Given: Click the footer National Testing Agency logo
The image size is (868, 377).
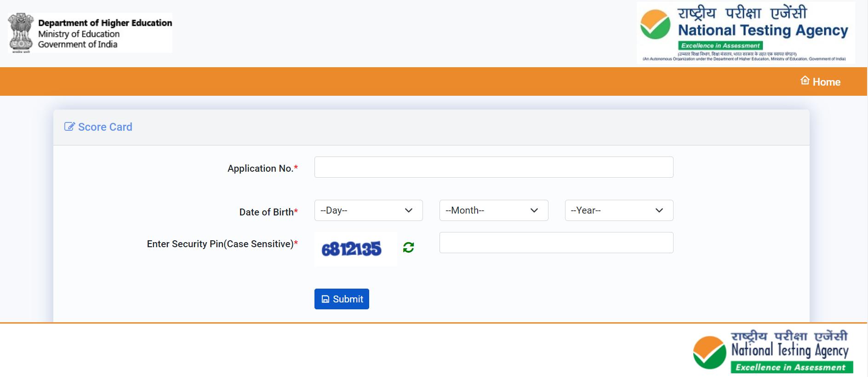Looking at the screenshot, I should [x=773, y=351].
